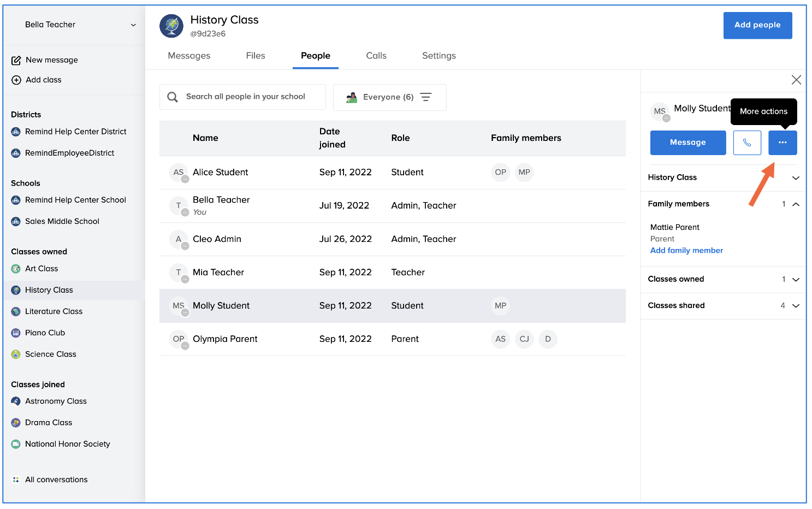This screenshot has height=509, width=812.
Task: Expand the History Class section in panel
Action: pyautogui.click(x=795, y=178)
